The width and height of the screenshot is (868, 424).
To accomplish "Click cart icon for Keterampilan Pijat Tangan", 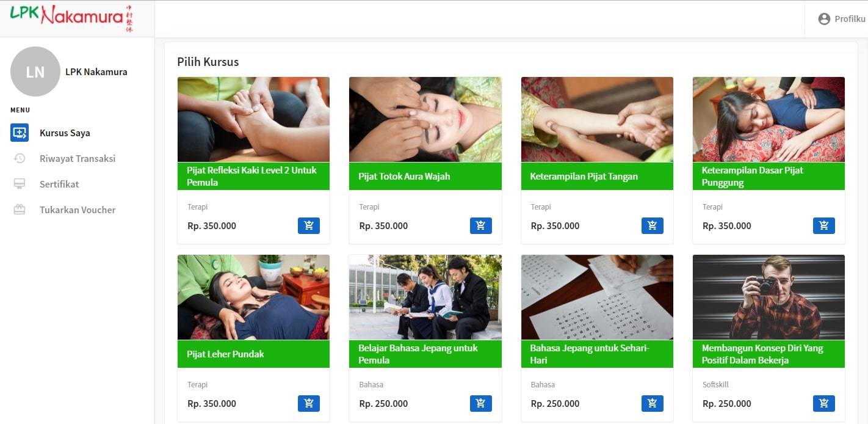I will [x=653, y=225].
